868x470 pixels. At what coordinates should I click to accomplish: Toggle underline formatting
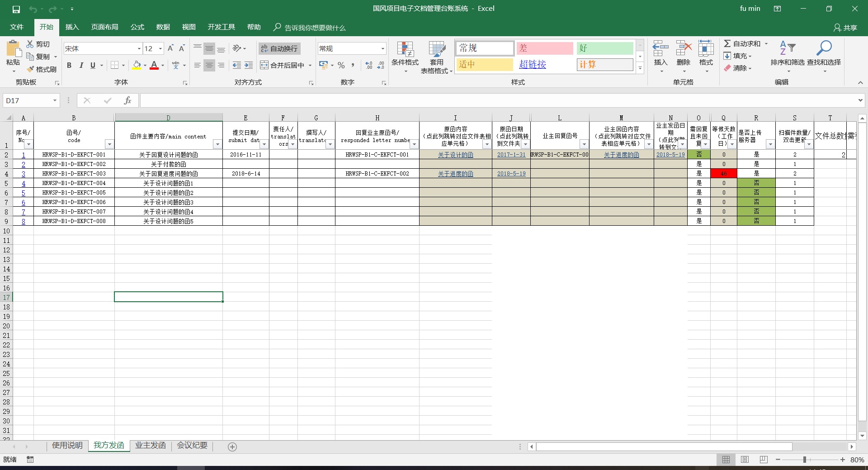[93, 66]
